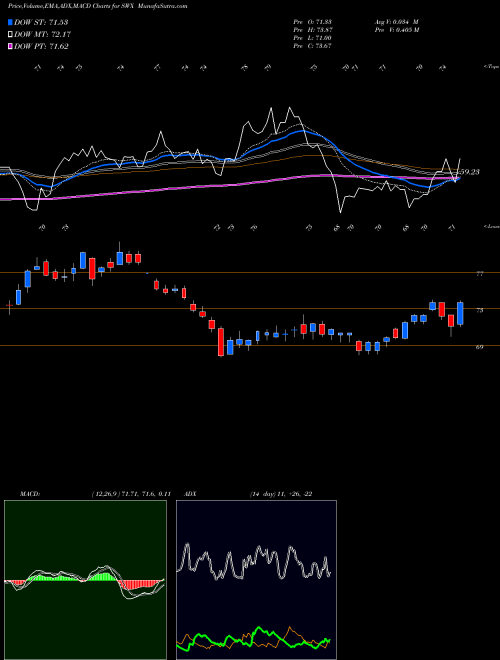500x660 pixels.
Task: Select the 'DOW MT: 72.17' legend text
Action: 41,35
